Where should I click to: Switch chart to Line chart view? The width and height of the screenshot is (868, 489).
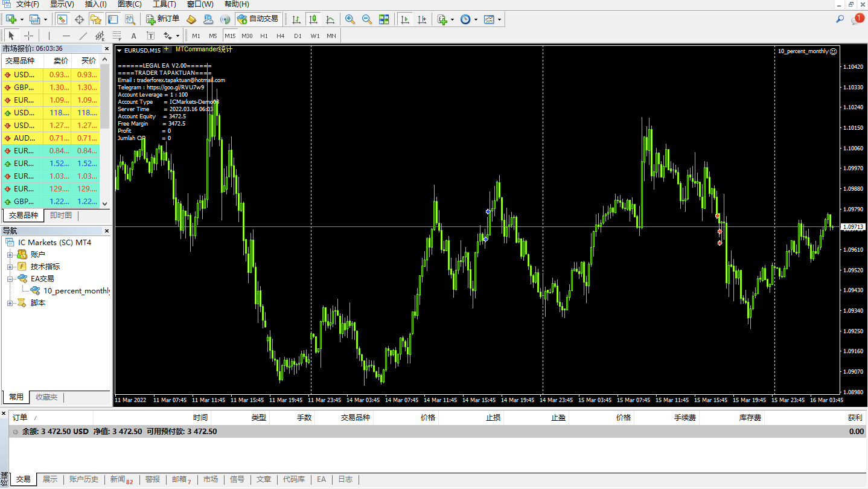coord(329,19)
